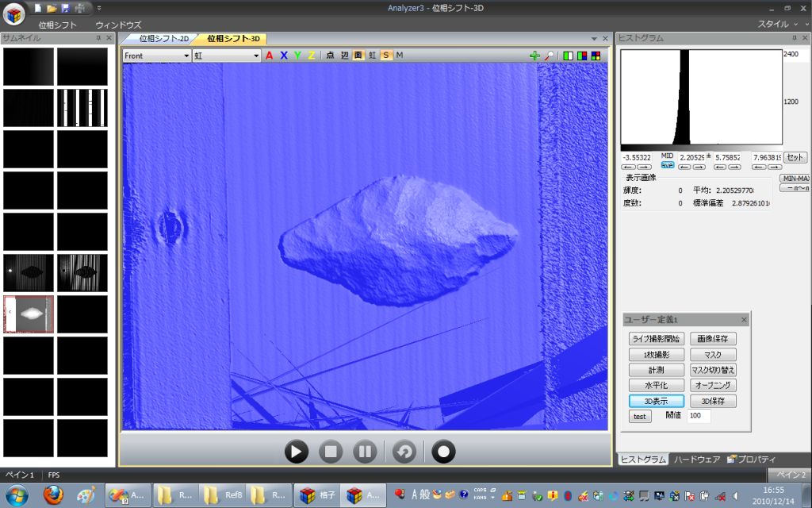Click the 計測 button
The image size is (812, 508).
coord(657,370)
